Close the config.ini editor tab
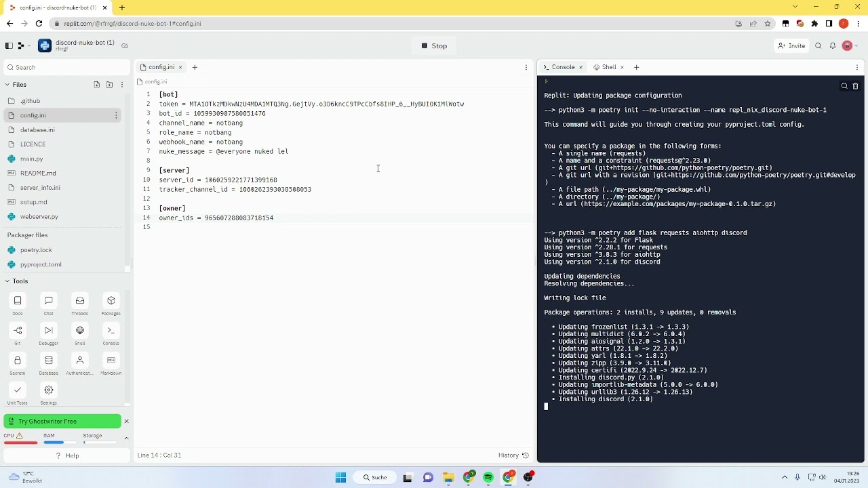This screenshot has height=488, width=868. [180, 67]
